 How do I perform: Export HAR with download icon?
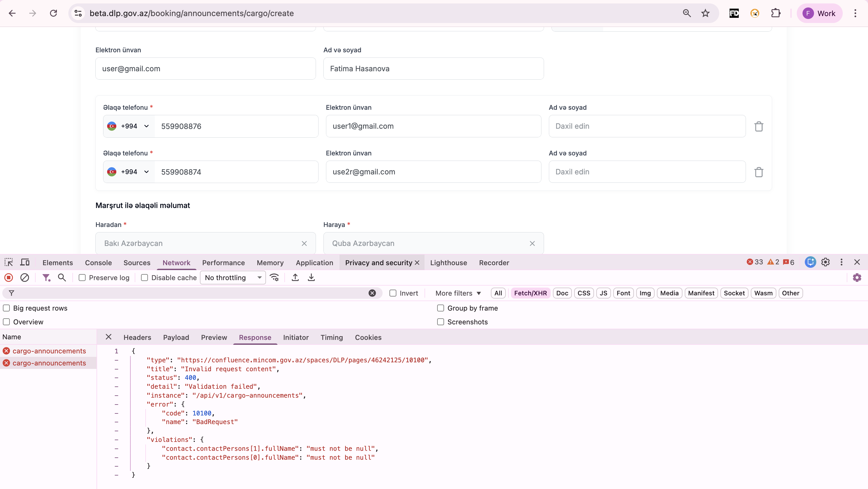click(311, 278)
